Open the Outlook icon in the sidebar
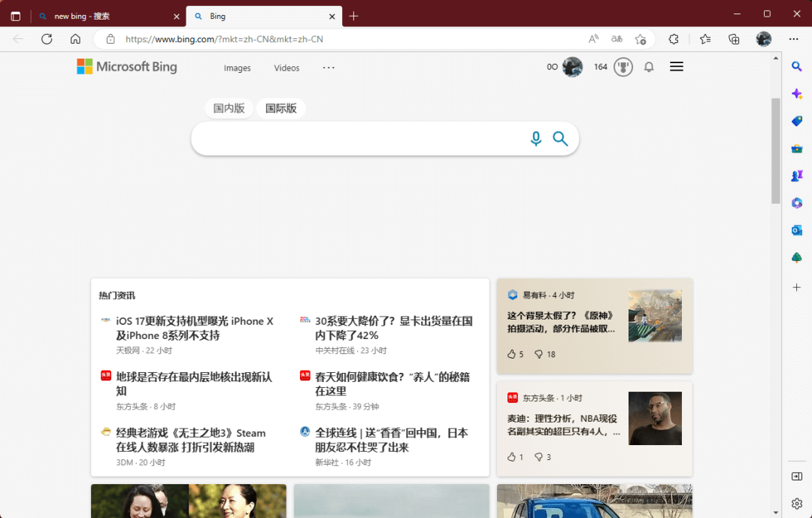The height and width of the screenshot is (518, 812). (x=796, y=230)
